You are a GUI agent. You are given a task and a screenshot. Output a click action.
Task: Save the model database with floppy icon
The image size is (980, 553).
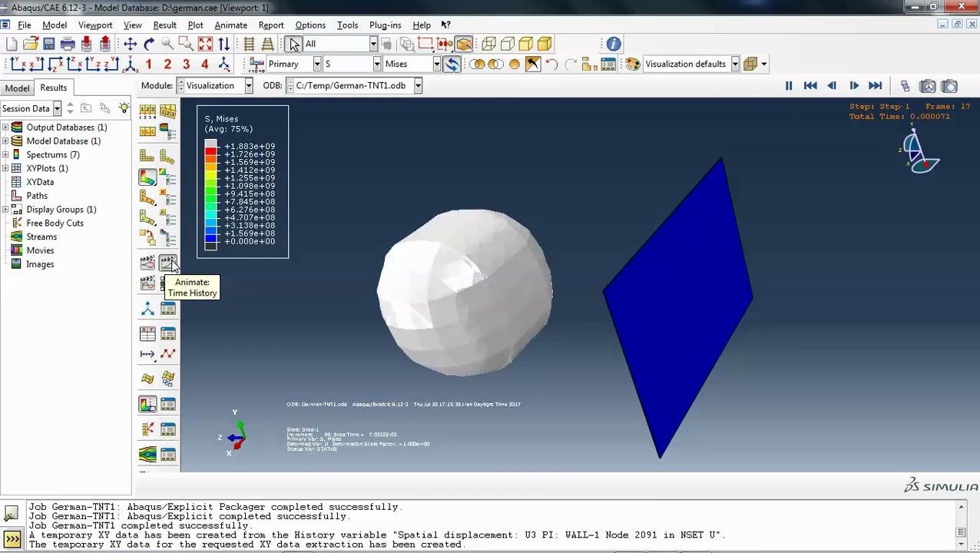coord(48,44)
